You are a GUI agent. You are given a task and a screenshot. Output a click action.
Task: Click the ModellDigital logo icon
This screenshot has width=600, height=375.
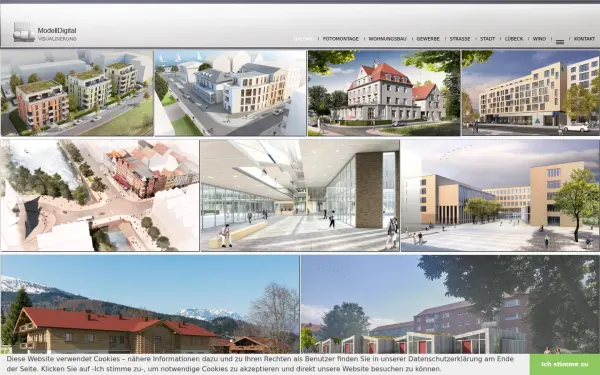coord(24,32)
